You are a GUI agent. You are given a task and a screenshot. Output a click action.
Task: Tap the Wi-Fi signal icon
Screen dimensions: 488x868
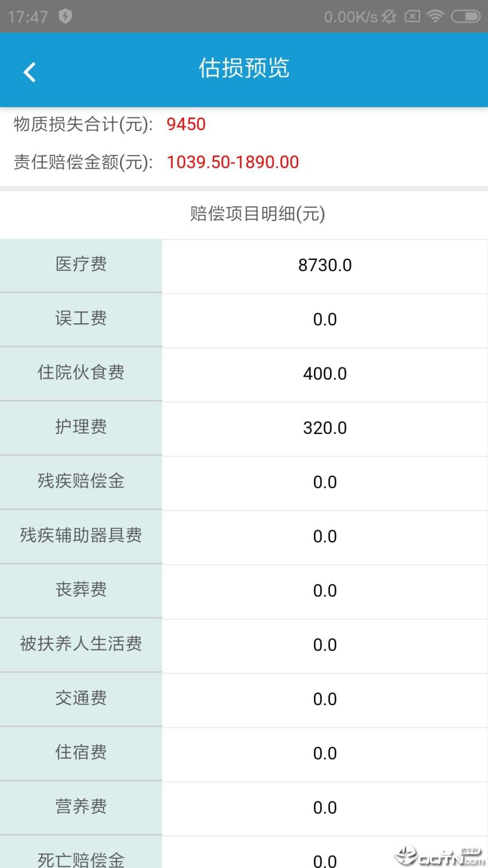(435, 17)
